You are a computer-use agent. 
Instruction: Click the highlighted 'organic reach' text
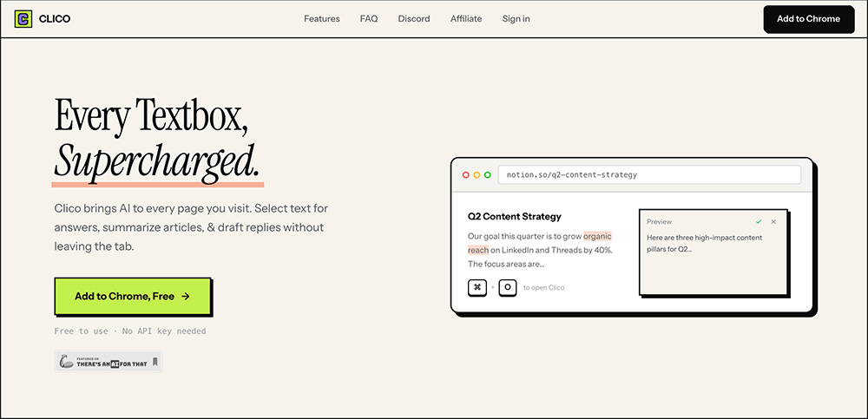click(x=597, y=236)
